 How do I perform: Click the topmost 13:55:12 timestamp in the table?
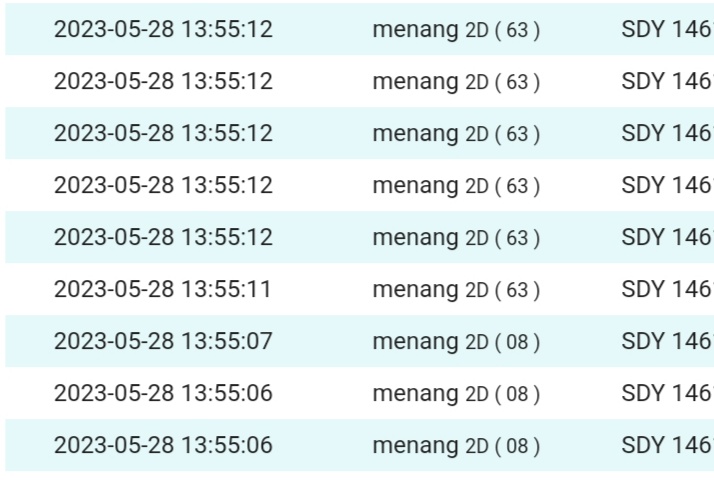point(163,30)
